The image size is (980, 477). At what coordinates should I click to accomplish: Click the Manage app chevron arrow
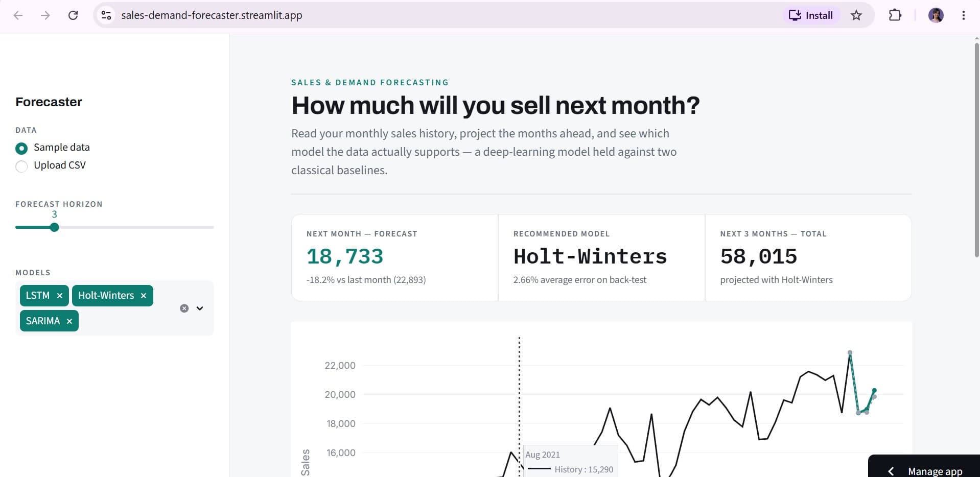(x=891, y=471)
